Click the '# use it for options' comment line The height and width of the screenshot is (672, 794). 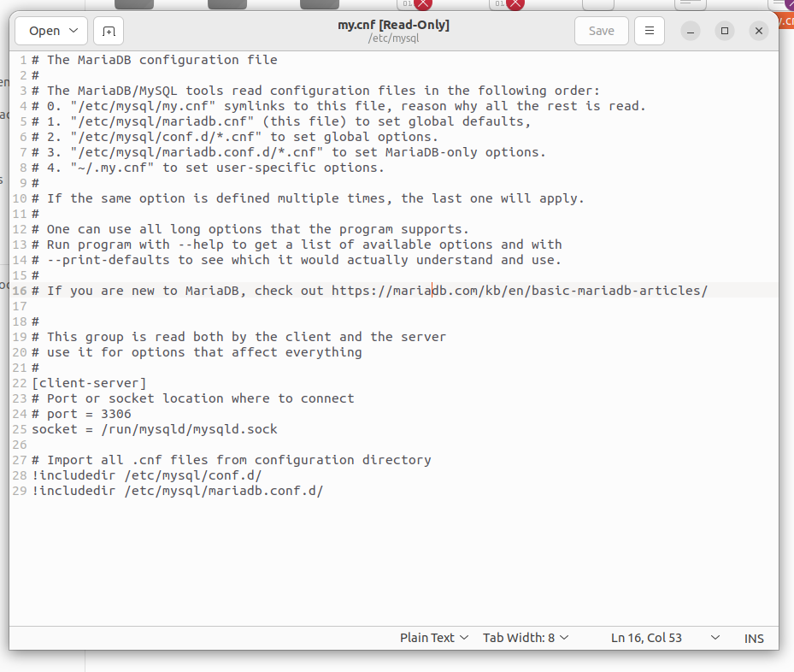click(x=197, y=352)
